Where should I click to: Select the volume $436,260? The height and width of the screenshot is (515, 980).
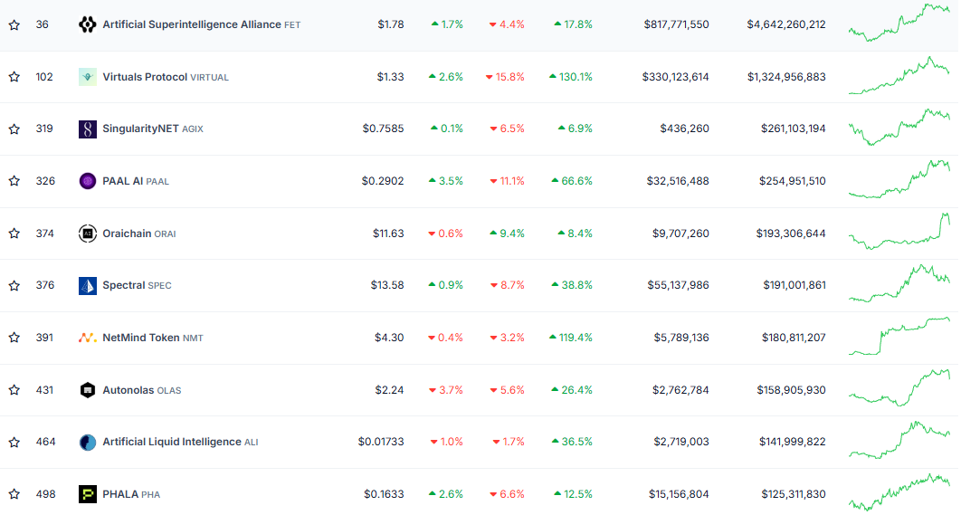[x=684, y=129]
